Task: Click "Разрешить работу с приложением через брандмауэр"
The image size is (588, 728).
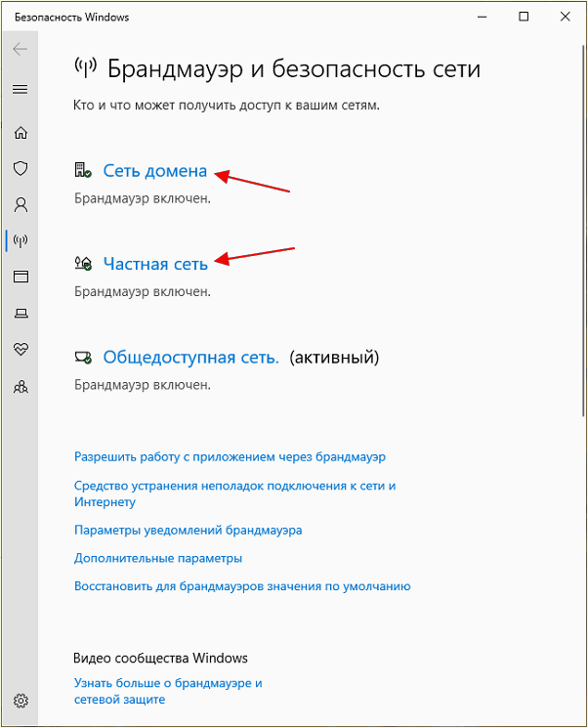Action: pos(230,457)
